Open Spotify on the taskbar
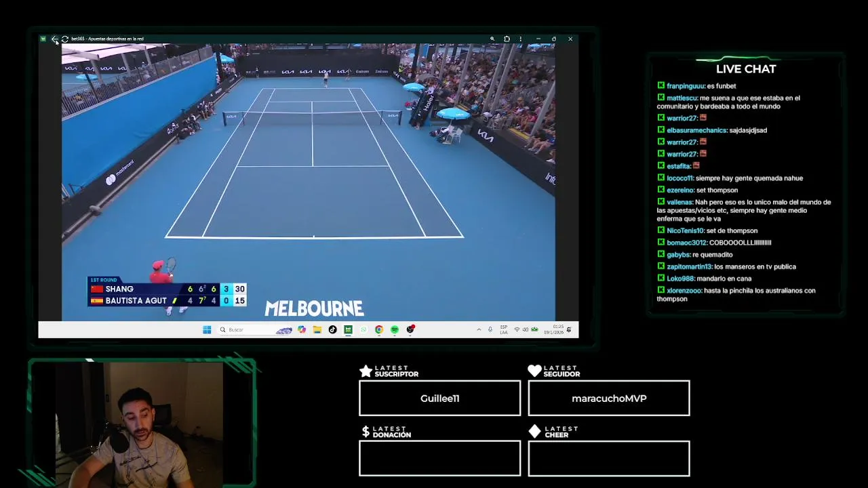This screenshot has width=868, height=488. (395, 330)
